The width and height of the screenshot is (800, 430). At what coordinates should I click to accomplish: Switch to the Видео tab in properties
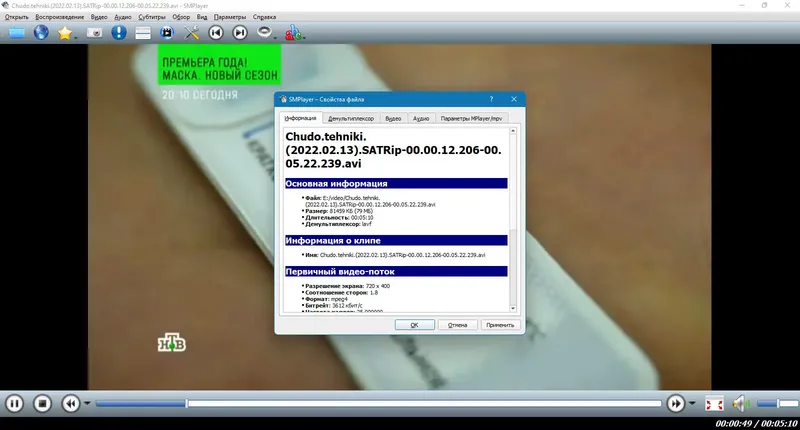(x=393, y=118)
